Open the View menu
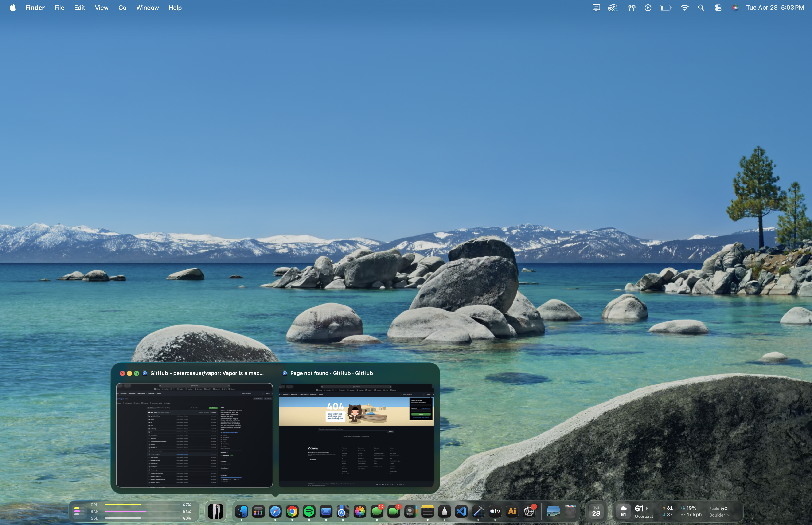This screenshot has height=525, width=812. click(x=101, y=8)
